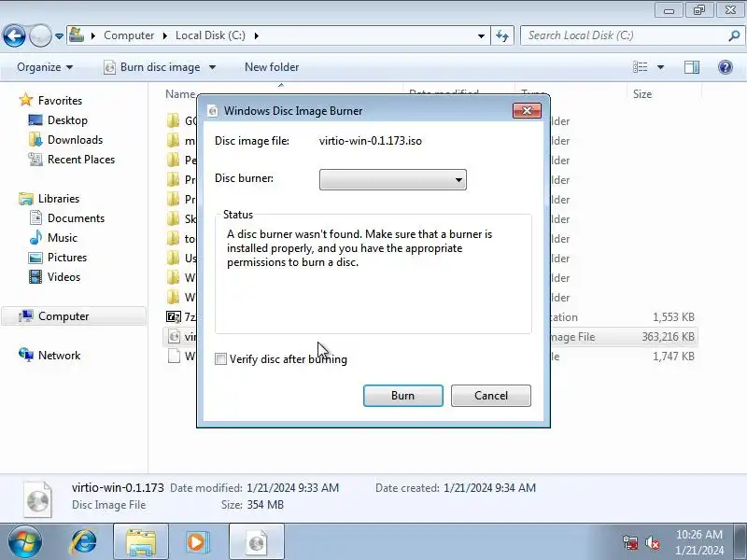Open Downloads in the Favorites list
This screenshot has height=560, width=747.
tap(65, 139)
